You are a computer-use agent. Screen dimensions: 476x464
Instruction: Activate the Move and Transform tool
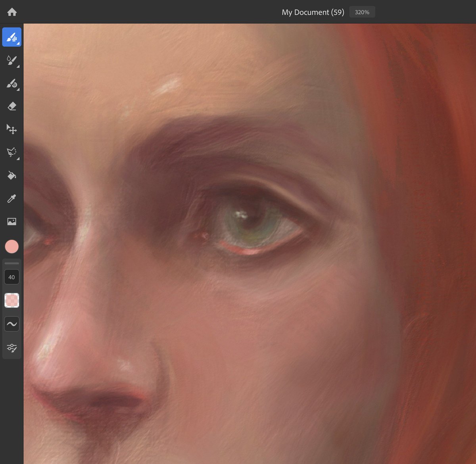pos(12,130)
